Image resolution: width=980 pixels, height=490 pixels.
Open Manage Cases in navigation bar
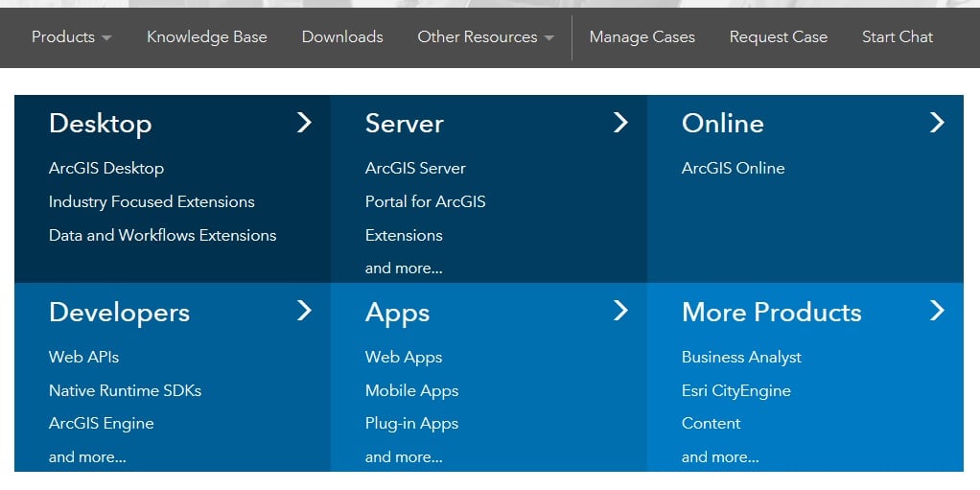(x=642, y=36)
